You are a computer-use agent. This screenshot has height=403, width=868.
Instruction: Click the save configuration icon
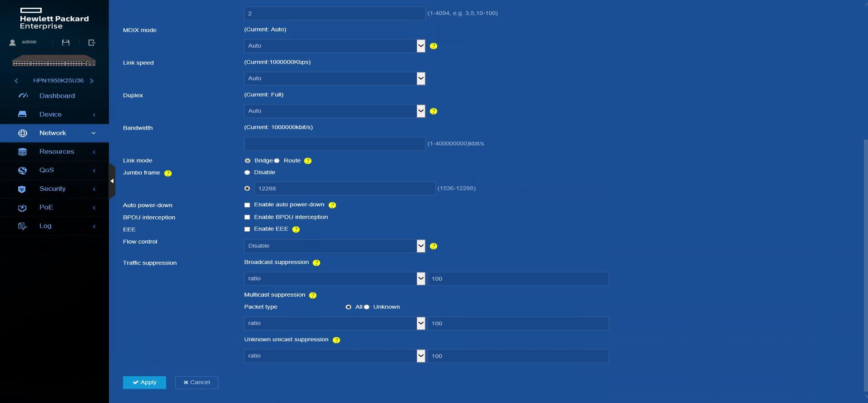click(x=66, y=42)
